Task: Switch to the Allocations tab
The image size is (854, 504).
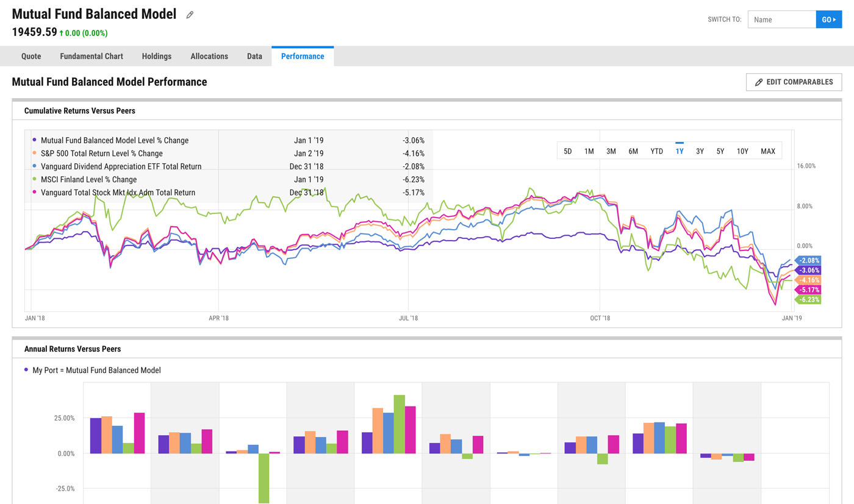Action: 209,56
